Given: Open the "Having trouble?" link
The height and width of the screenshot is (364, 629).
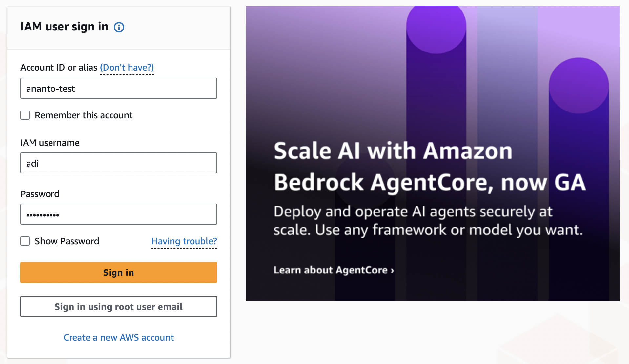Looking at the screenshot, I should (184, 241).
